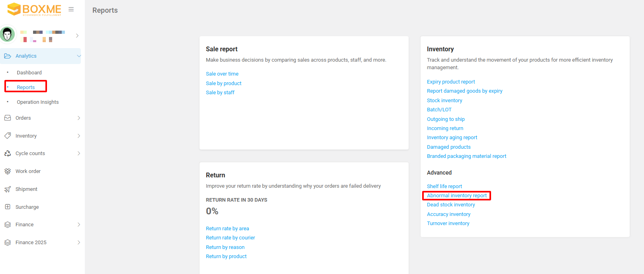Open the Abnormal inventory report link
This screenshot has height=274, width=644.
coord(457,196)
